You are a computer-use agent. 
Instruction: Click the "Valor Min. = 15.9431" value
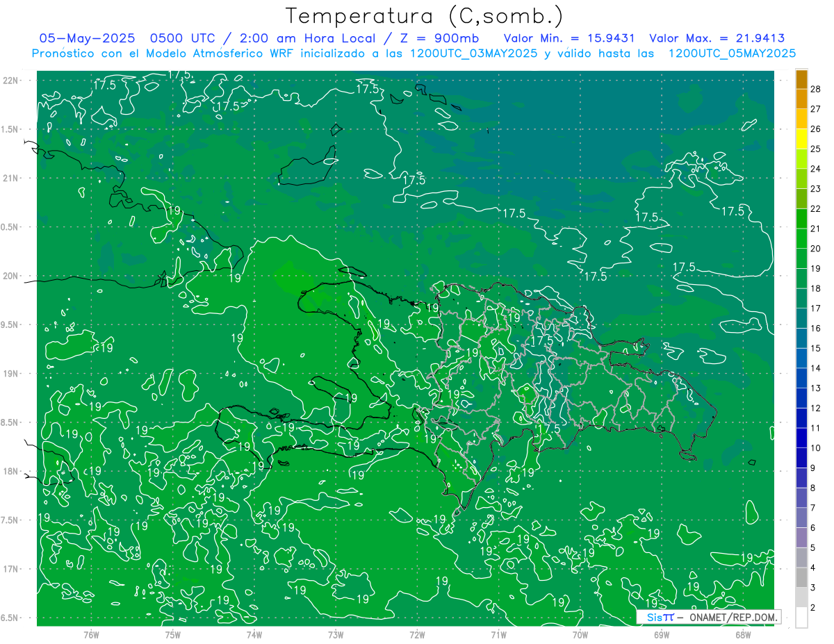pos(569,38)
